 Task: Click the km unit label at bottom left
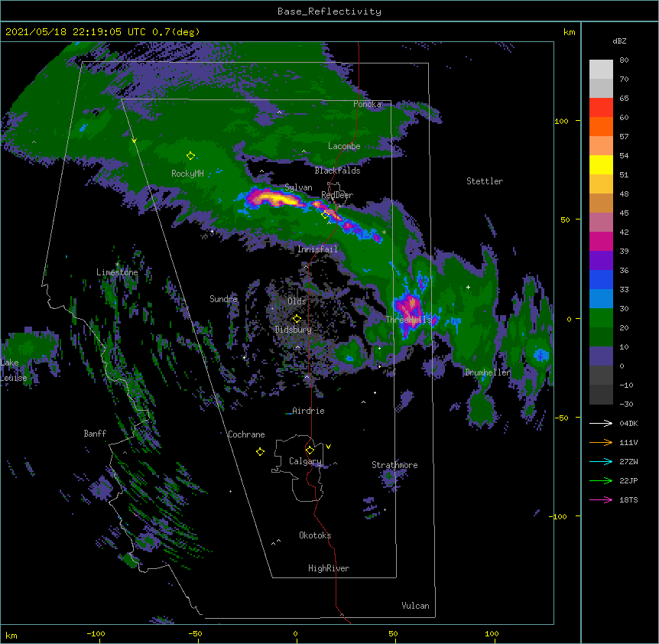click(x=11, y=636)
